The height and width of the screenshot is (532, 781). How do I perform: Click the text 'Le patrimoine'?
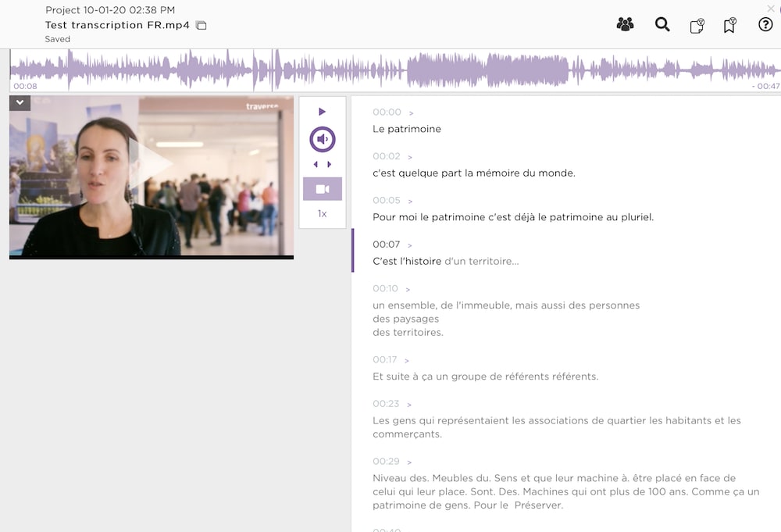click(x=407, y=129)
